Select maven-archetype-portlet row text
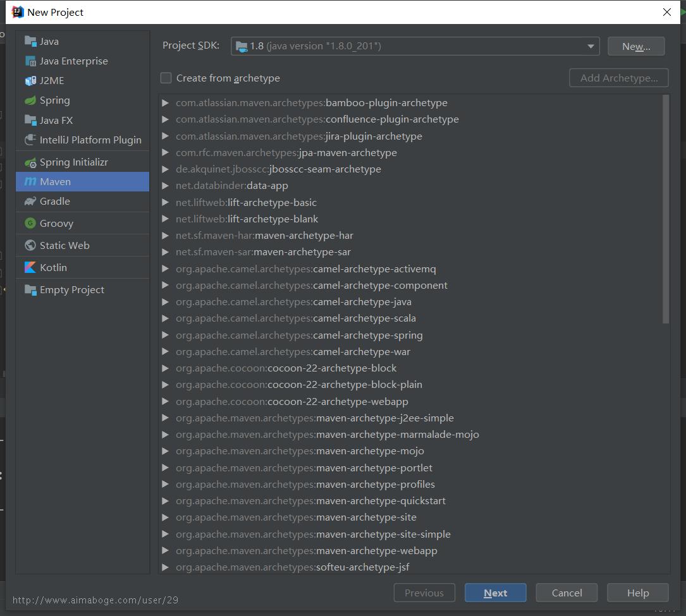 tap(304, 468)
